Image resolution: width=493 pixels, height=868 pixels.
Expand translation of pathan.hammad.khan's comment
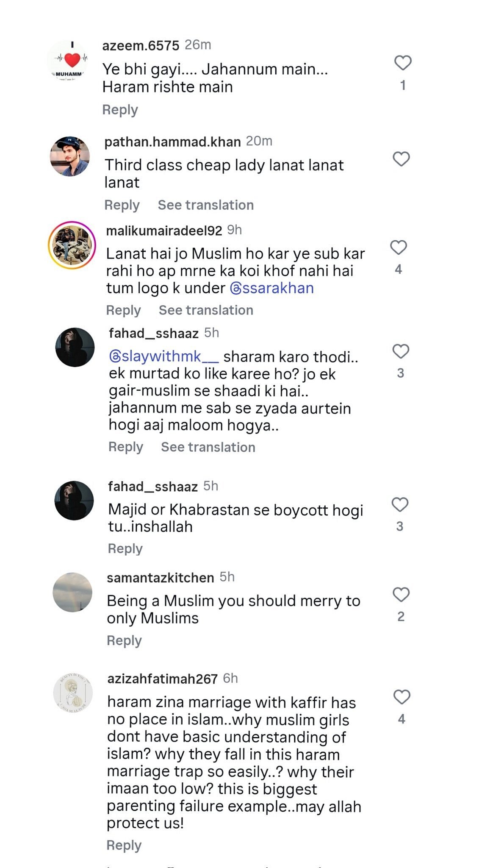205,205
